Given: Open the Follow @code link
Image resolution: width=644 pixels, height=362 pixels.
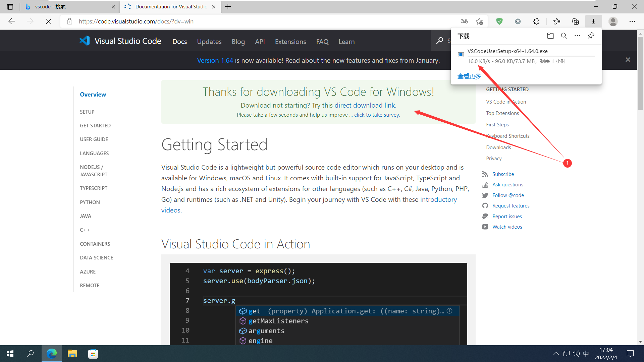Looking at the screenshot, I should (x=508, y=195).
